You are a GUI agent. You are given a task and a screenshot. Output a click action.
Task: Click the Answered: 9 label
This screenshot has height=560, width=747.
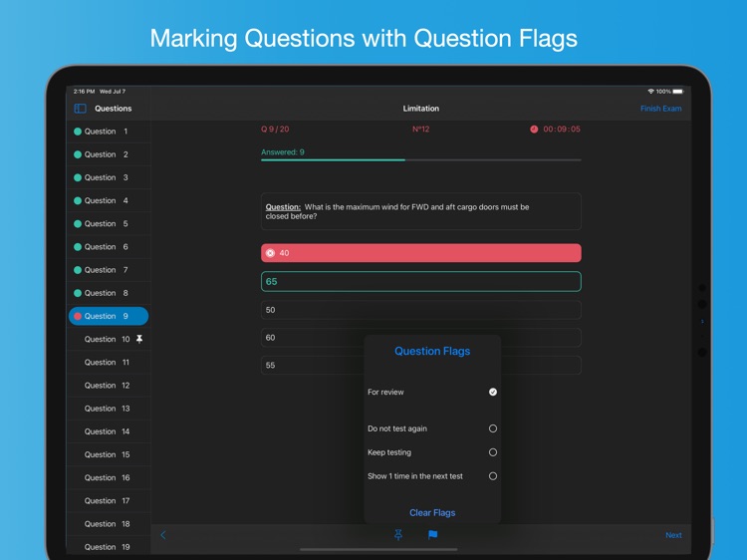[283, 152]
